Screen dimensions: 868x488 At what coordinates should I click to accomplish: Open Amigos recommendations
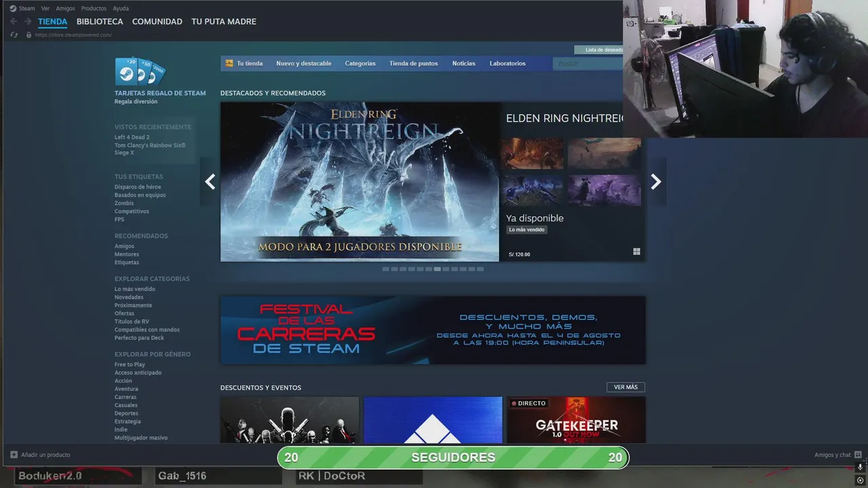tap(124, 246)
